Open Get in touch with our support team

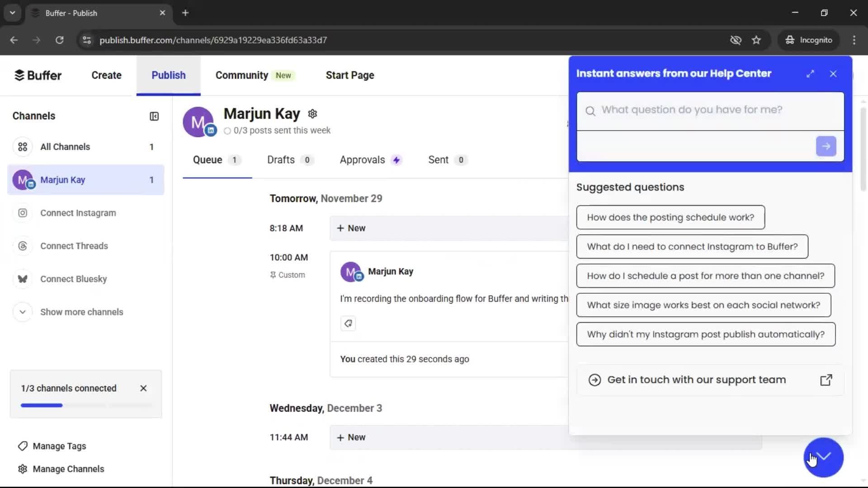[697, 380]
